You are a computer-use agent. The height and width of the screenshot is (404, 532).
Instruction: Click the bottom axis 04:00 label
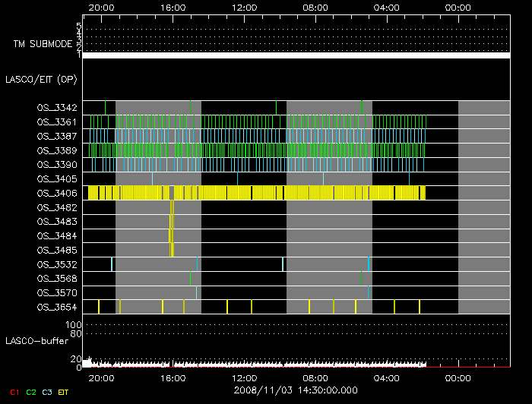point(387,378)
